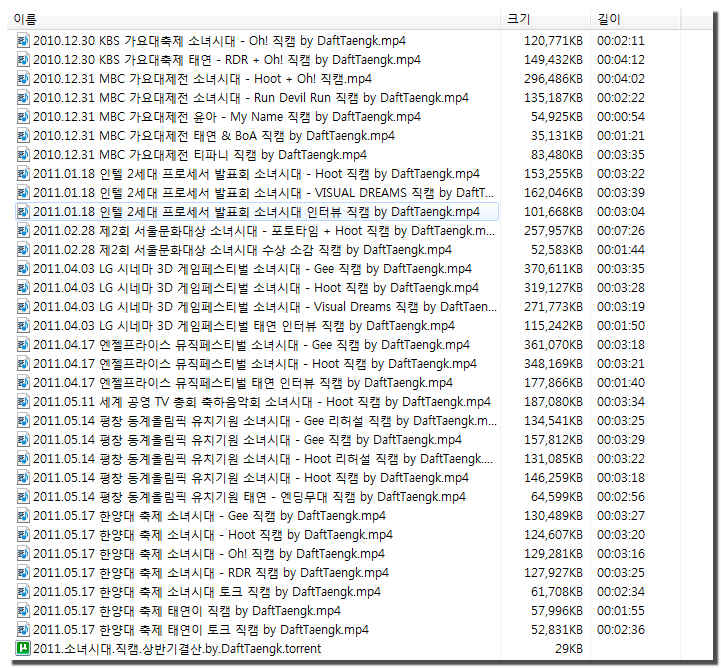The width and height of the screenshot is (721, 668).
Task: Sort files by the 길이 column header
Action: pyautogui.click(x=609, y=19)
